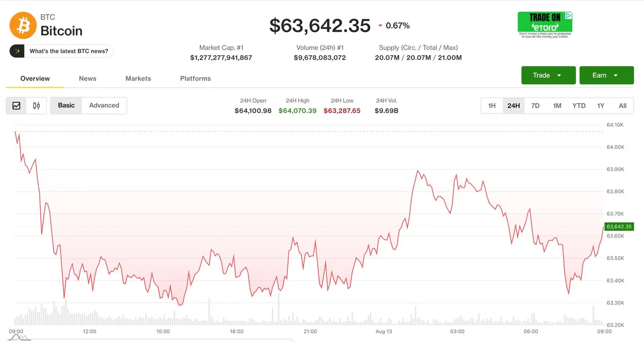Switch to the News tab

tap(88, 78)
